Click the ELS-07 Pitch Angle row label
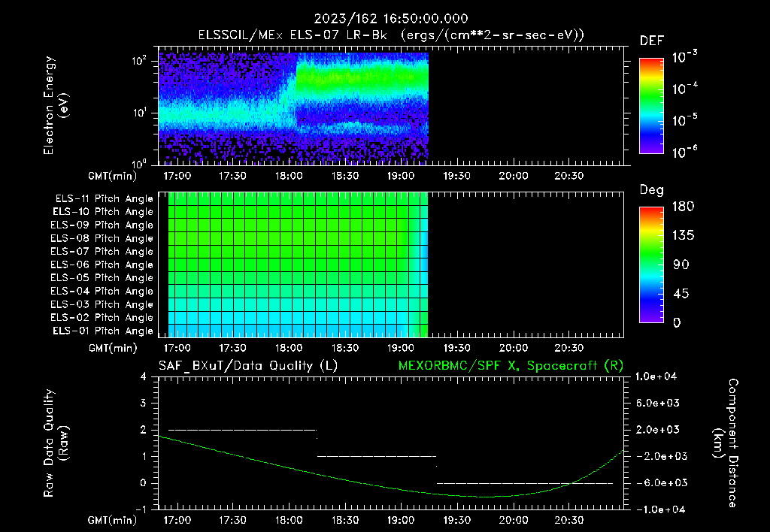The height and width of the screenshot is (532, 770). [102, 251]
